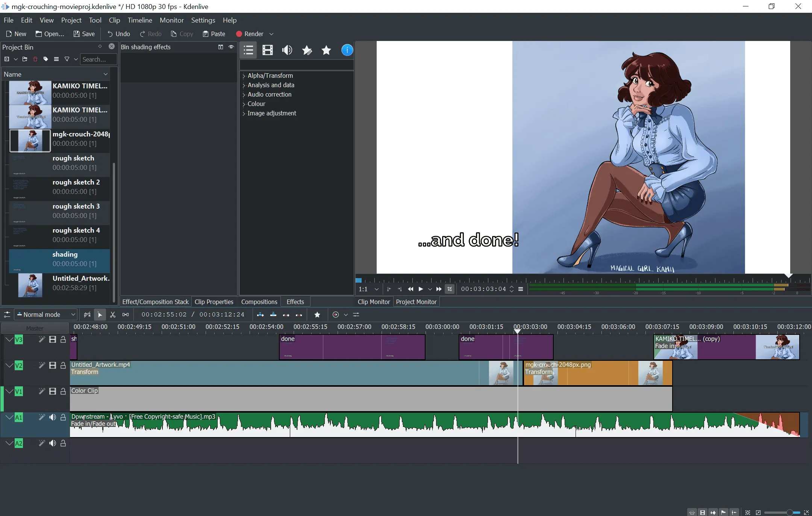Mute the Downstream audio track A1
812x516 pixels.
coord(52,418)
